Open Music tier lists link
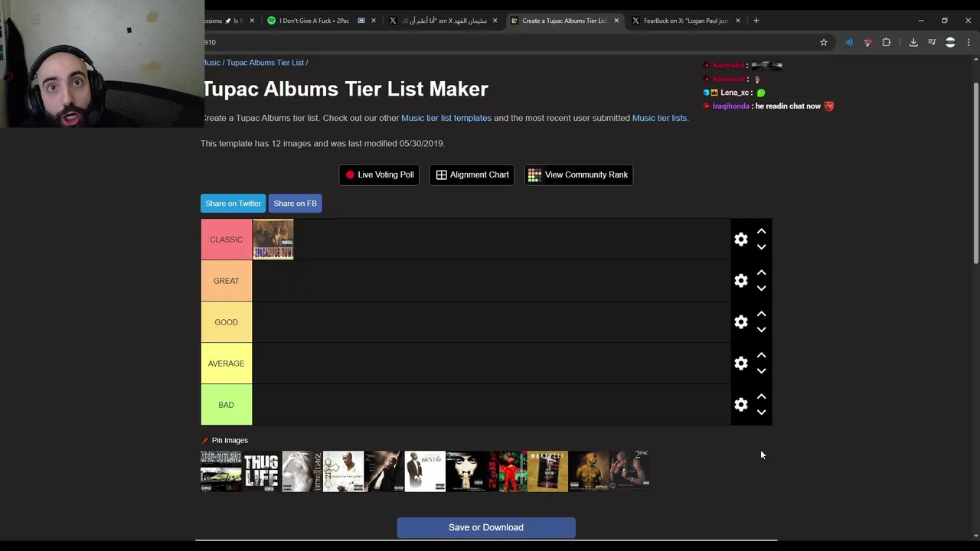Viewport: 980px width, 551px height. tap(659, 118)
